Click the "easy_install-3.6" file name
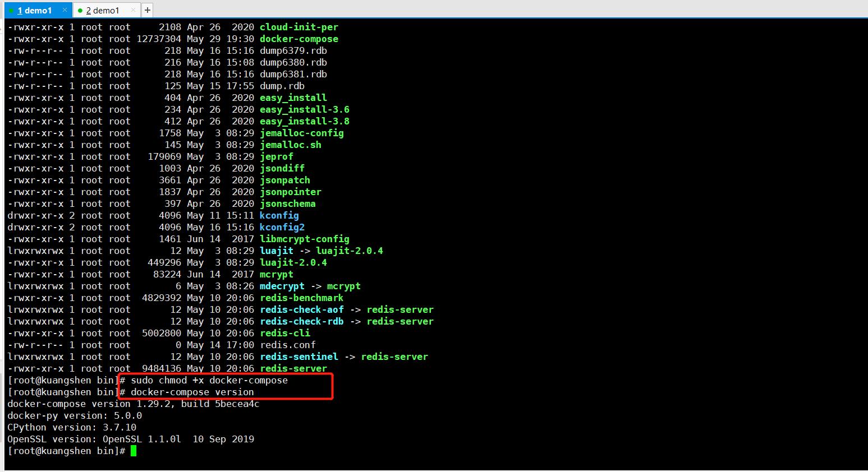Screen dimensions: 868x472 pos(305,109)
